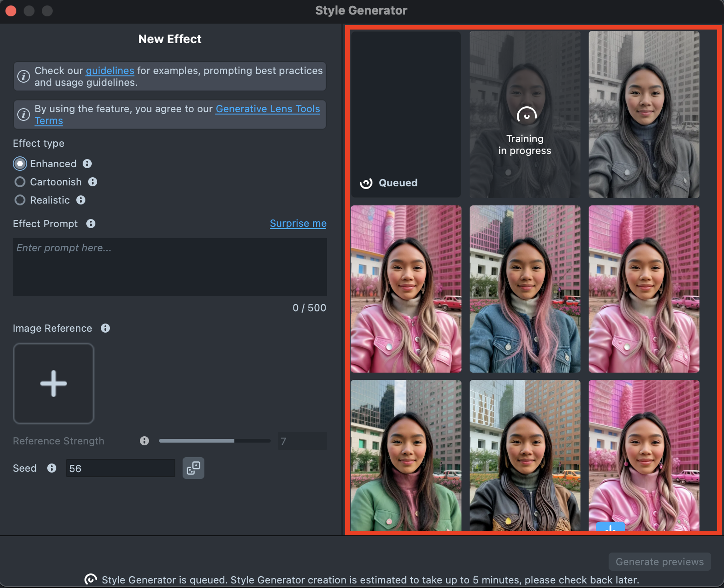Click the Reference Strength info icon

144,441
